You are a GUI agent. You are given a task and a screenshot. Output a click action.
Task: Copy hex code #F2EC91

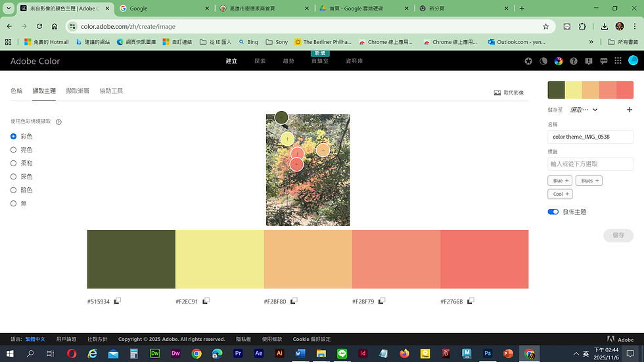[206, 301]
